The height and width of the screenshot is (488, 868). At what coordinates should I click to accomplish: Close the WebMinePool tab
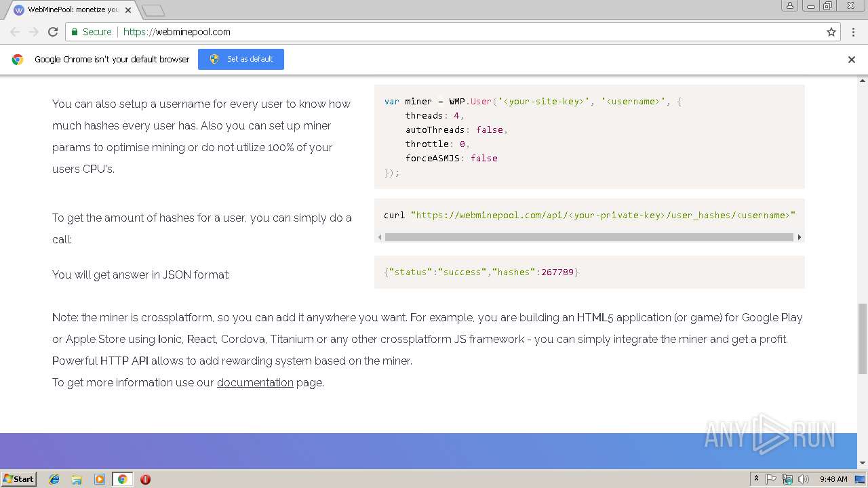click(x=128, y=10)
